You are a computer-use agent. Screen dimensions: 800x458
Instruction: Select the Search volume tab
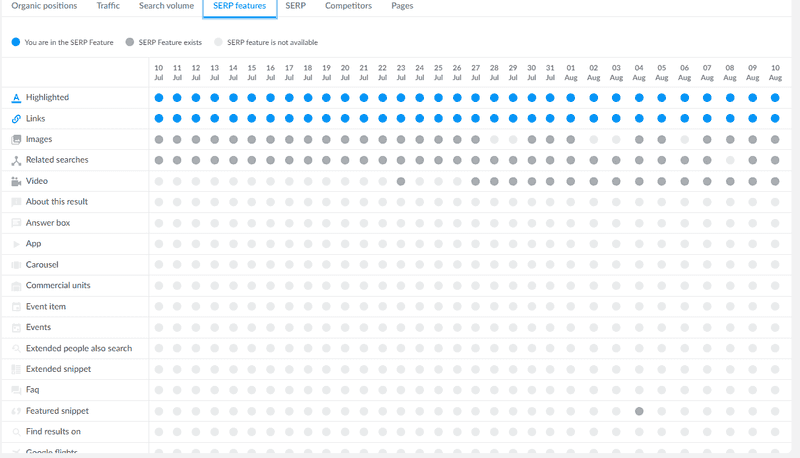[166, 6]
